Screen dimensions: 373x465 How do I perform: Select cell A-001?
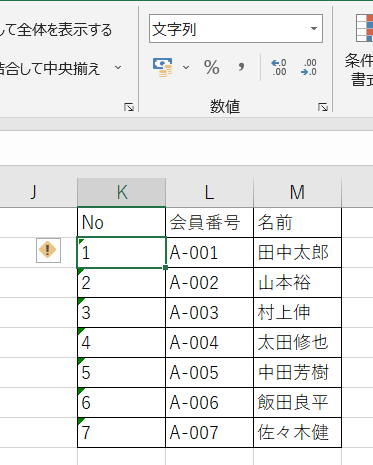(209, 252)
